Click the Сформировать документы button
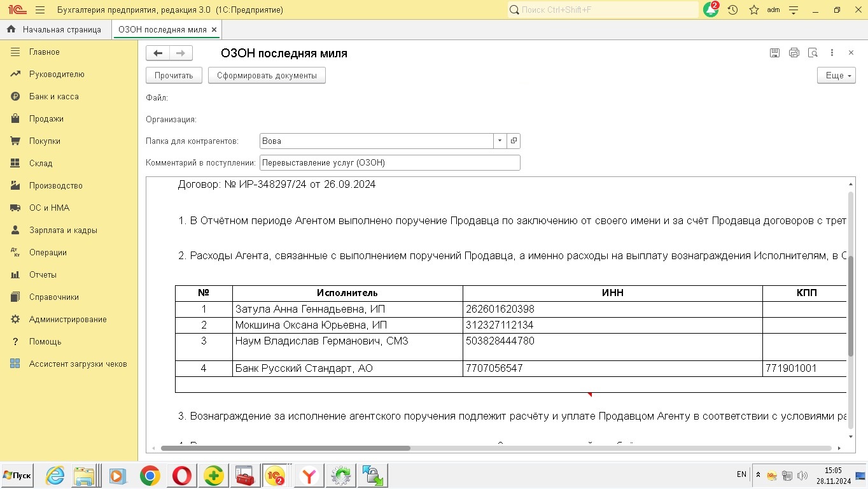The height and width of the screenshot is (489, 868). click(x=267, y=75)
